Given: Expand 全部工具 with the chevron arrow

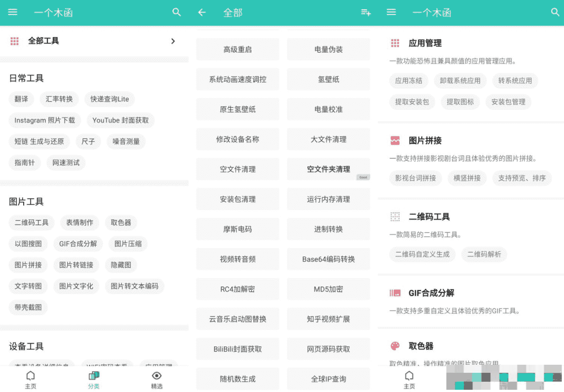Looking at the screenshot, I should [173, 41].
